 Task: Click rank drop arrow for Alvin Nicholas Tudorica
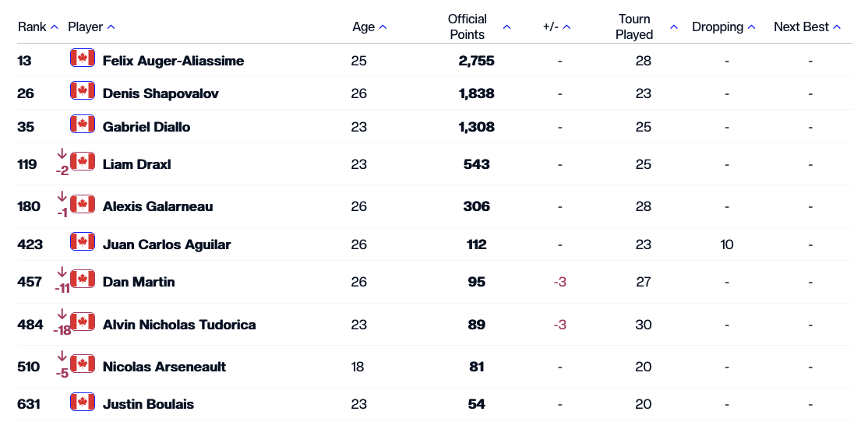point(63,314)
